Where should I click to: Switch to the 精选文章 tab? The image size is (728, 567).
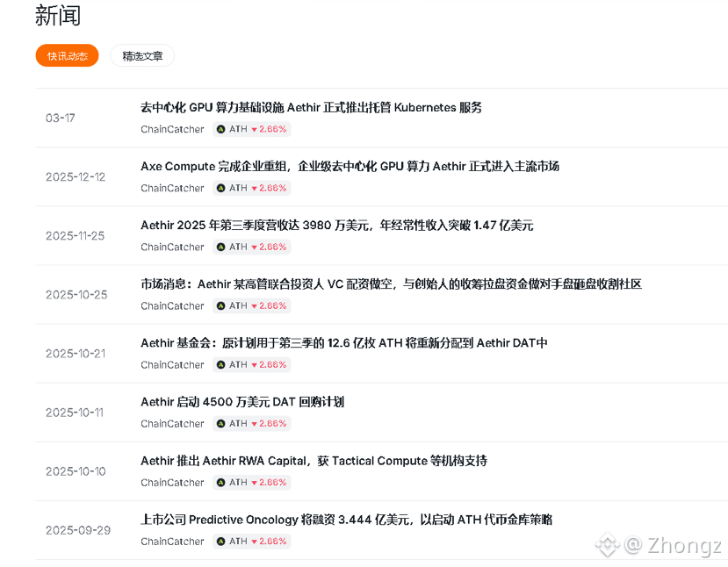click(142, 56)
